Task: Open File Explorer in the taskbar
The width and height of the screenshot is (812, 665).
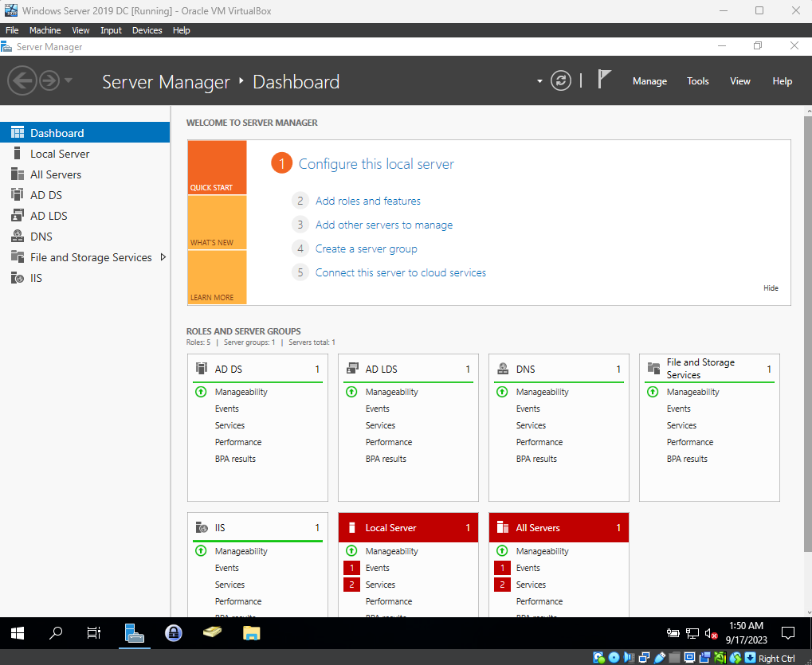Action: click(251, 633)
